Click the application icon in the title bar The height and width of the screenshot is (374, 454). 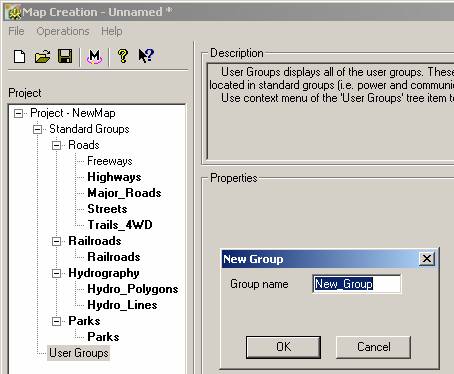click(14, 13)
